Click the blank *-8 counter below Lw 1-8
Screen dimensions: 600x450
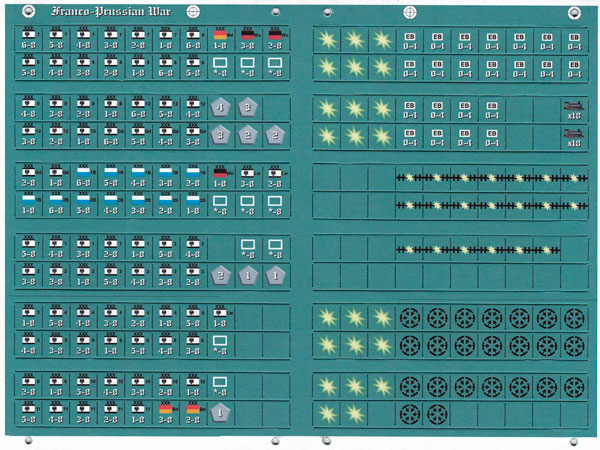(x=220, y=344)
